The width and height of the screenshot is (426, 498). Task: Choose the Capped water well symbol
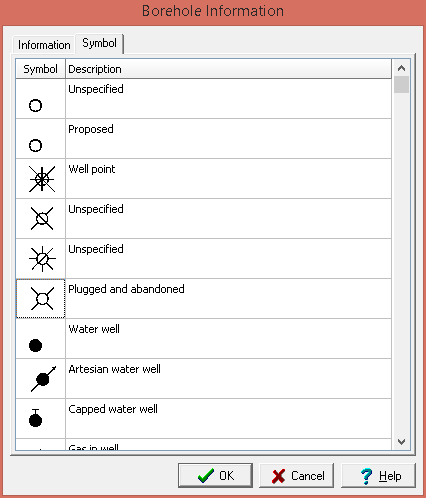click(35, 418)
